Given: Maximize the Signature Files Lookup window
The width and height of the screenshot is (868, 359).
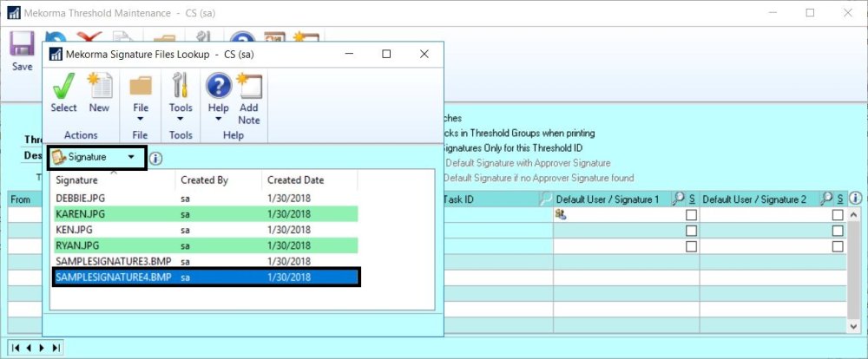Looking at the screenshot, I should [386, 54].
